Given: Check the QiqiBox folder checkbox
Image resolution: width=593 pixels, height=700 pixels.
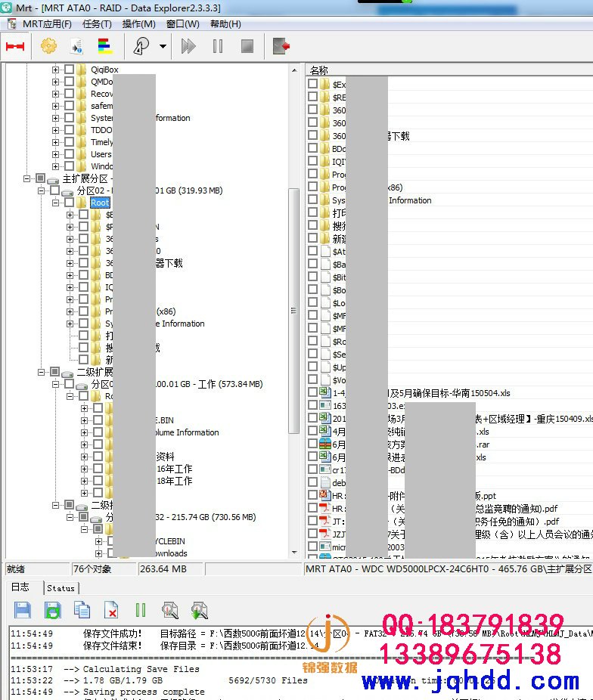Looking at the screenshot, I should [70, 70].
